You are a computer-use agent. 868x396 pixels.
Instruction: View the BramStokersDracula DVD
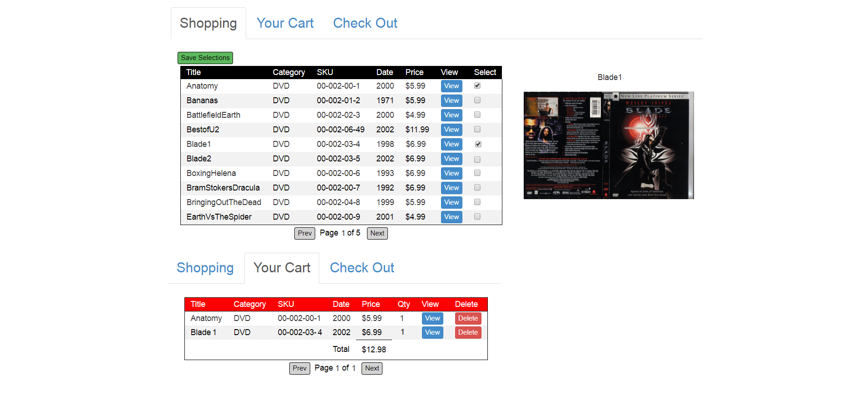point(451,188)
